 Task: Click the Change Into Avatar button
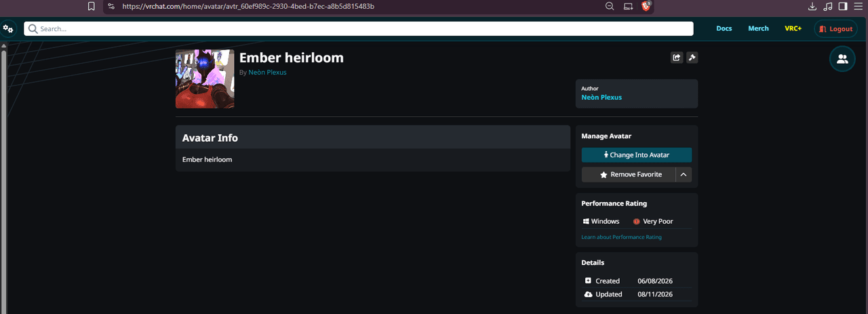(x=636, y=155)
